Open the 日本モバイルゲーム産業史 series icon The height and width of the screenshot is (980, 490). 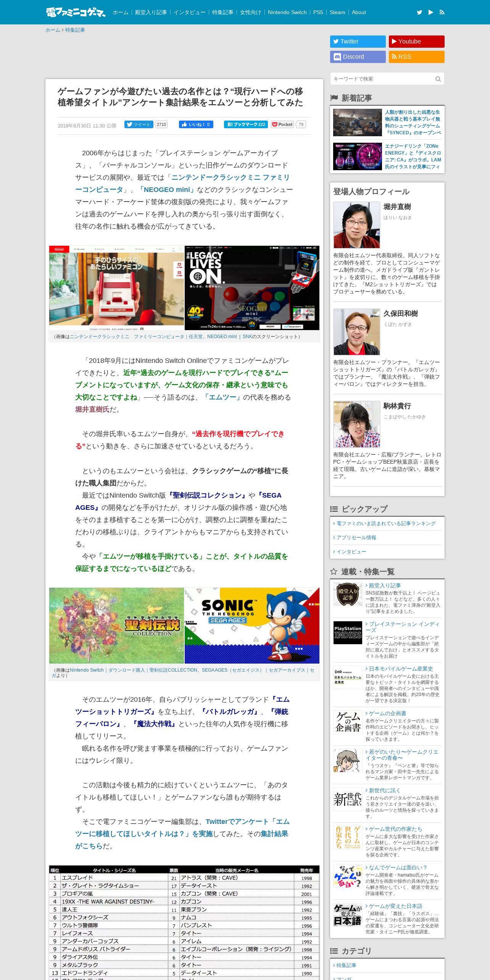click(x=348, y=677)
